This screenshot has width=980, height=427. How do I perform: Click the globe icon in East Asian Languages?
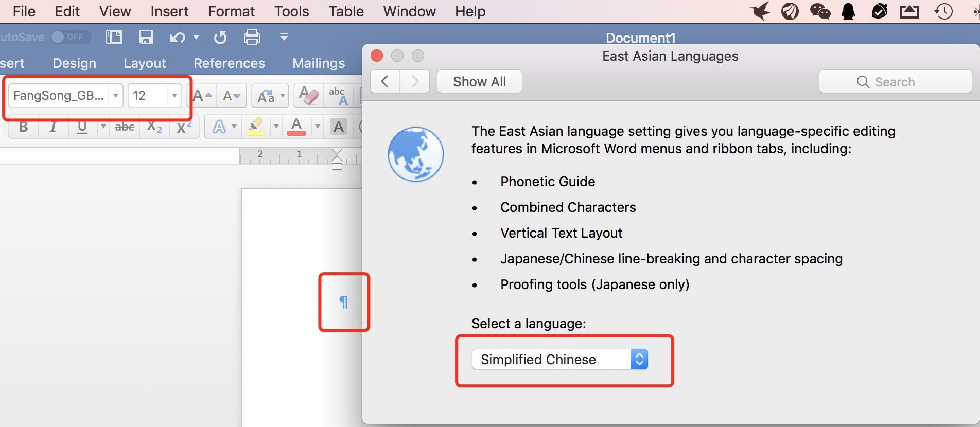(415, 154)
